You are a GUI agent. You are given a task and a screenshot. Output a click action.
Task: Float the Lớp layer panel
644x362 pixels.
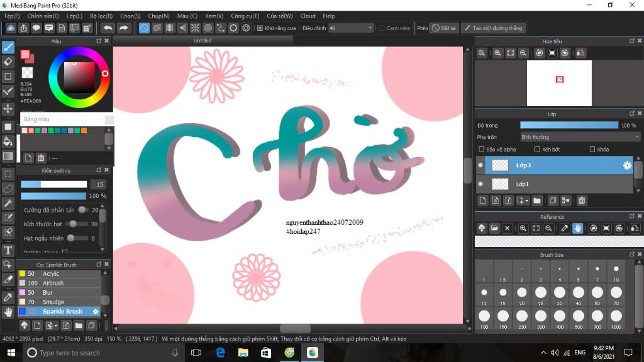pos(631,113)
